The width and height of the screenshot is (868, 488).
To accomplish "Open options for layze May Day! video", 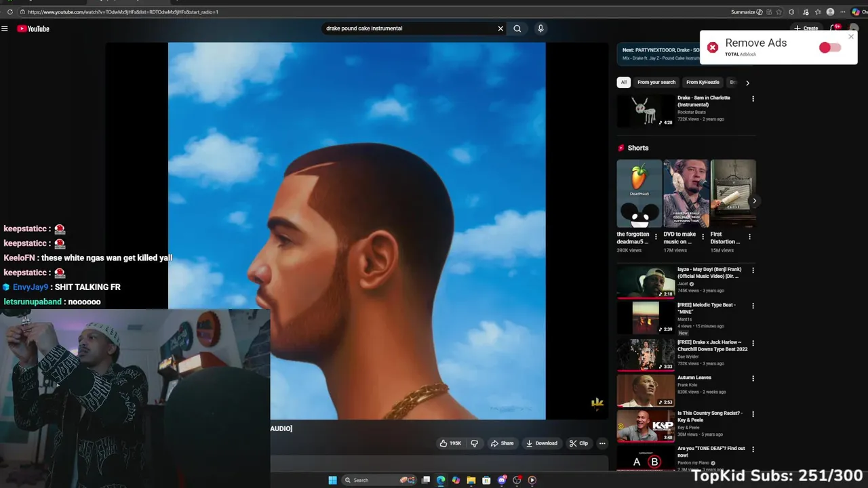I will click(x=753, y=270).
